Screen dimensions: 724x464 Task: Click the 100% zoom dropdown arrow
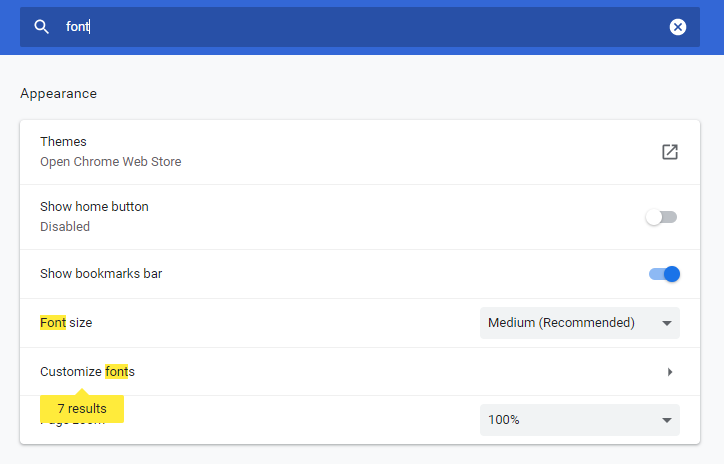(x=667, y=420)
